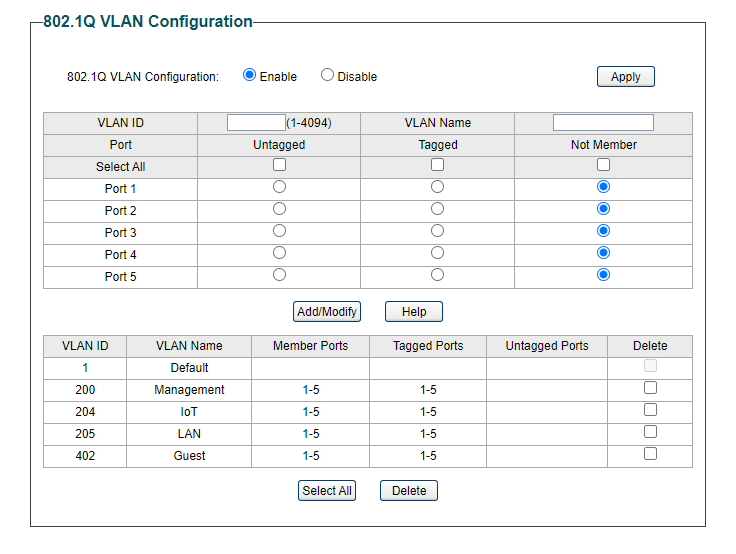Click the Delete button below VLAN list

click(409, 491)
